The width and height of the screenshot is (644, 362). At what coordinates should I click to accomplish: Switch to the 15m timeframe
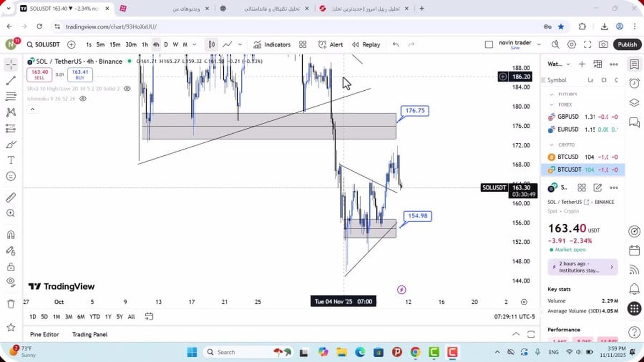(115, 45)
